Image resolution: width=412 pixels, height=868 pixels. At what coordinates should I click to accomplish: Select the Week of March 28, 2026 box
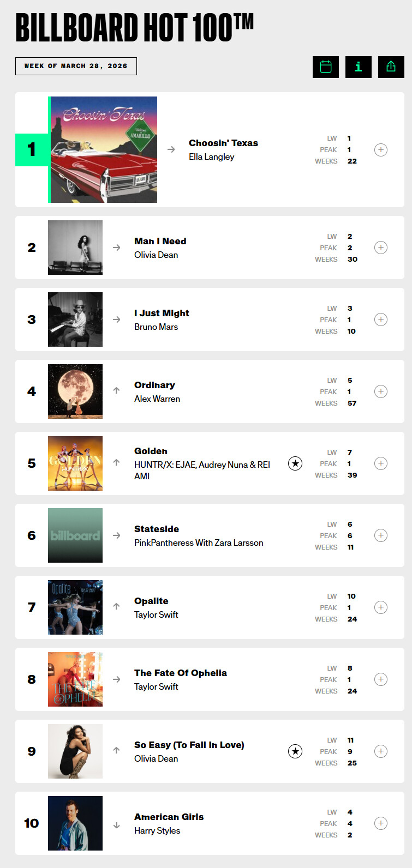coord(76,66)
